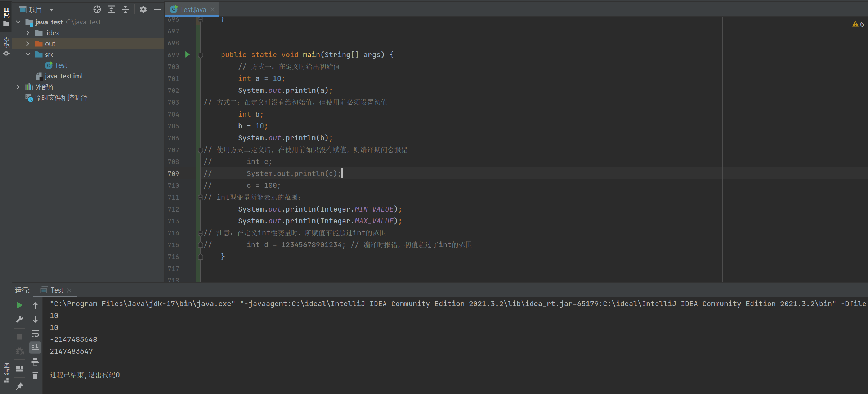This screenshot has width=868, height=394.
Task: Print the console output
Action: click(x=35, y=362)
